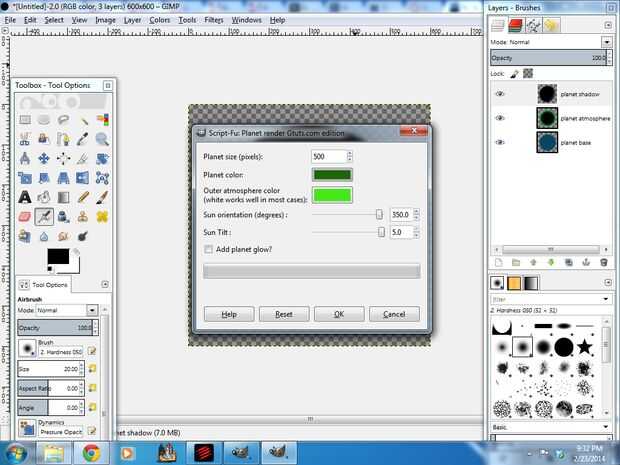Open the Basic spacing dropdown
The height and width of the screenshot is (465, 620).
click(605, 427)
